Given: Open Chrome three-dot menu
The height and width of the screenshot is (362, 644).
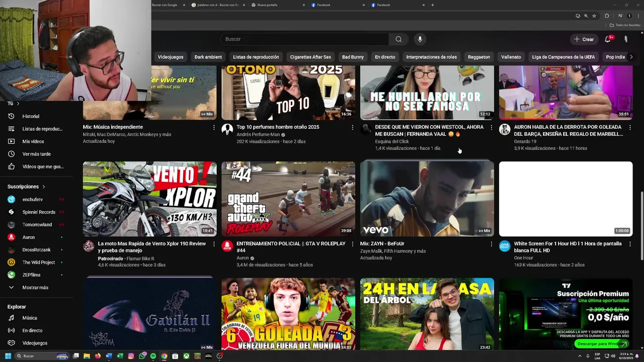Looking at the screenshot, I should [637, 16].
